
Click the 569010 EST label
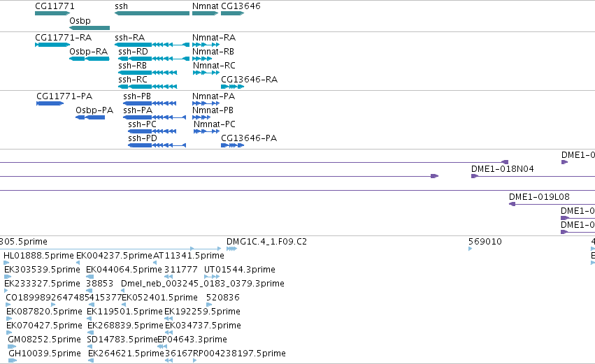coord(485,242)
